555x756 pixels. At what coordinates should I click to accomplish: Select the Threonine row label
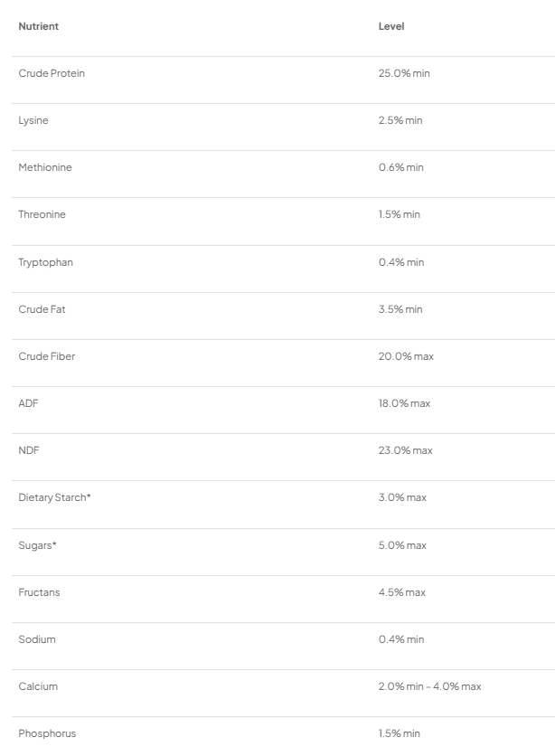click(x=42, y=214)
